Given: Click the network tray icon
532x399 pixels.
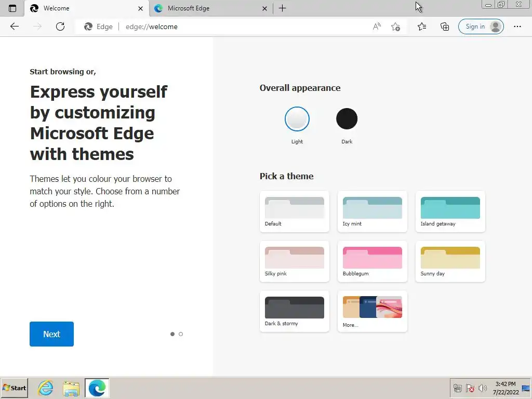Looking at the screenshot, I should (x=458, y=388).
